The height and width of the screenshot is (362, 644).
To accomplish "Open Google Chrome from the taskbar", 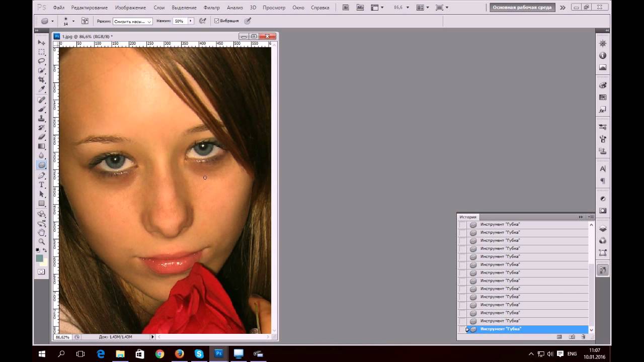I will (159, 354).
